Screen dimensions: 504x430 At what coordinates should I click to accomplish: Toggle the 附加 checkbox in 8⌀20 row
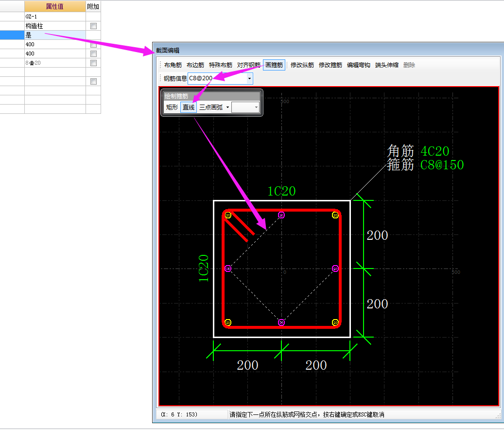click(93, 63)
